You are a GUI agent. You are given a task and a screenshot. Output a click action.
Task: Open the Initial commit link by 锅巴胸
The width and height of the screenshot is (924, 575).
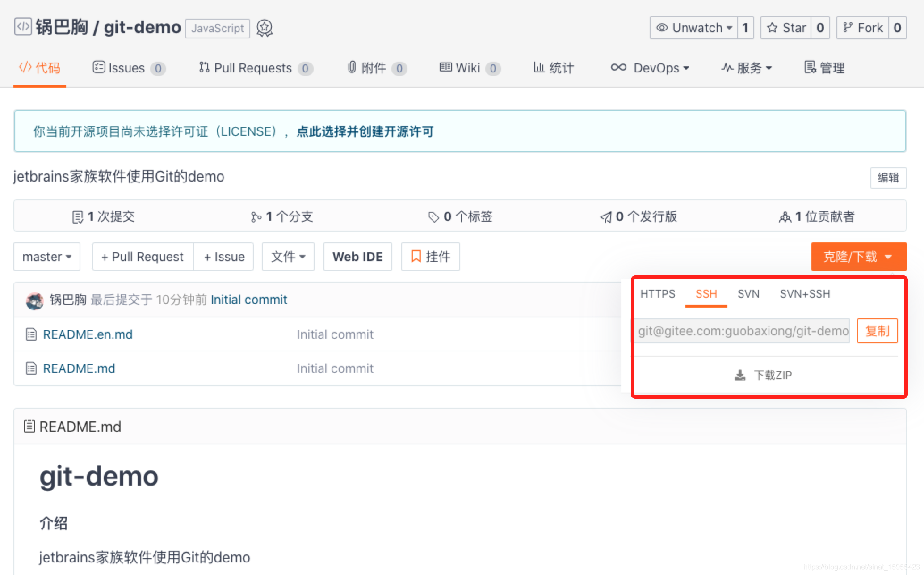(x=249, y=300)
